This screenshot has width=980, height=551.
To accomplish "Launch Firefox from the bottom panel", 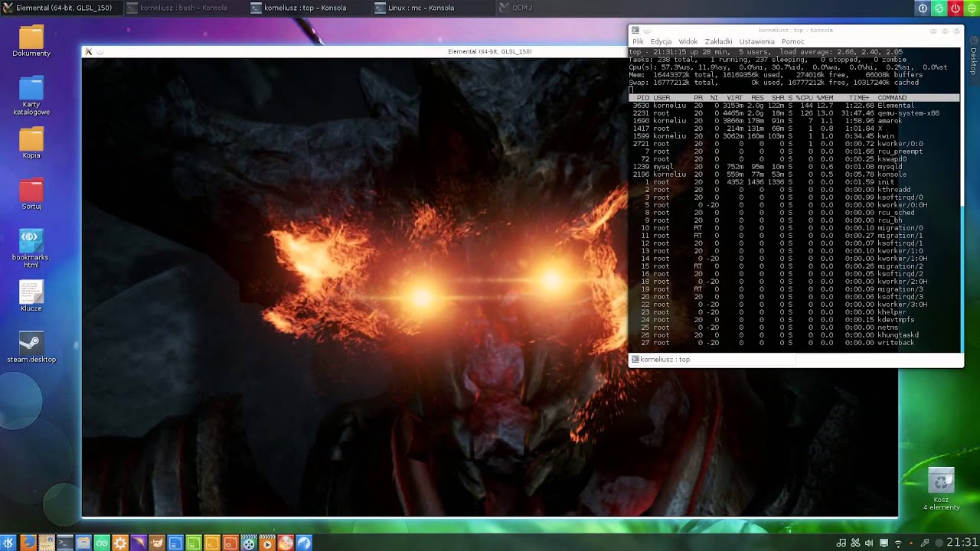I will click(x=28, y=543).
